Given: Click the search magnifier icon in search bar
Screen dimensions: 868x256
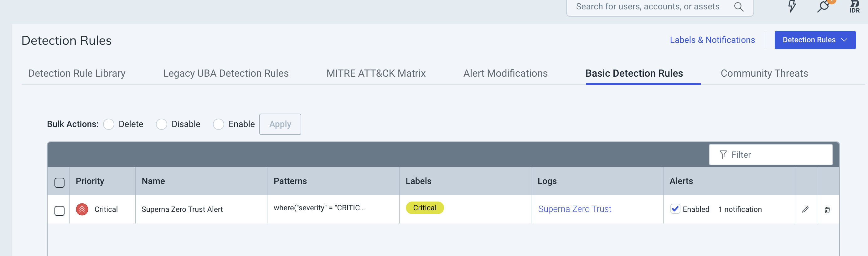Looking at the screenshot, I should [739, 6].
